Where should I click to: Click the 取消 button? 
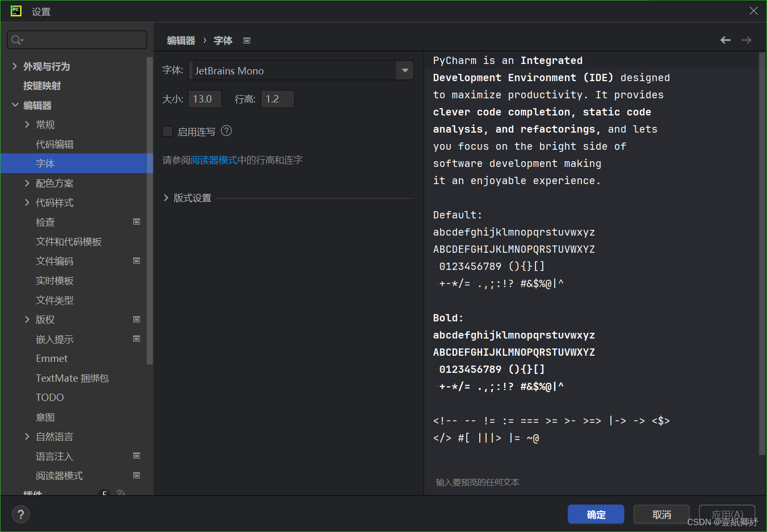click(661, 514)
